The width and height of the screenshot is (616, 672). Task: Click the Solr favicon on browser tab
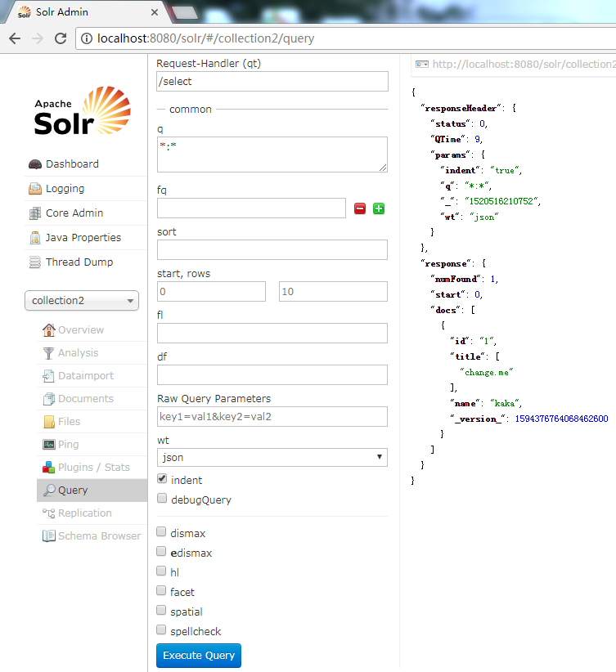(25, 12)
